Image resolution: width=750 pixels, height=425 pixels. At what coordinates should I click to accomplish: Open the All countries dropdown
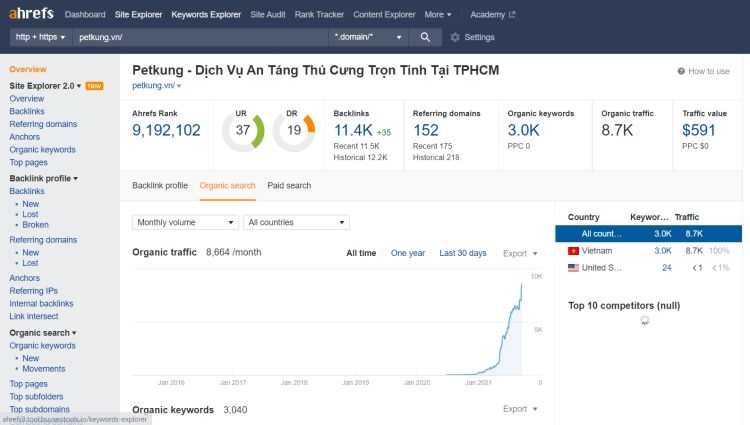coord(296,222)
